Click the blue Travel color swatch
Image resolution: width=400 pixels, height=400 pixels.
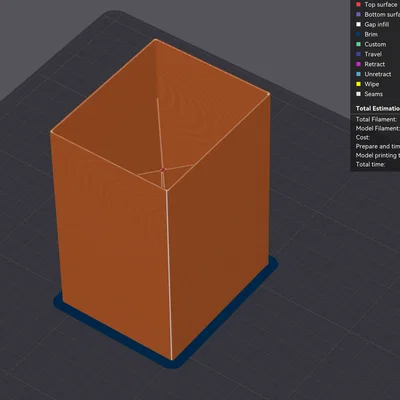pos(358,54)
